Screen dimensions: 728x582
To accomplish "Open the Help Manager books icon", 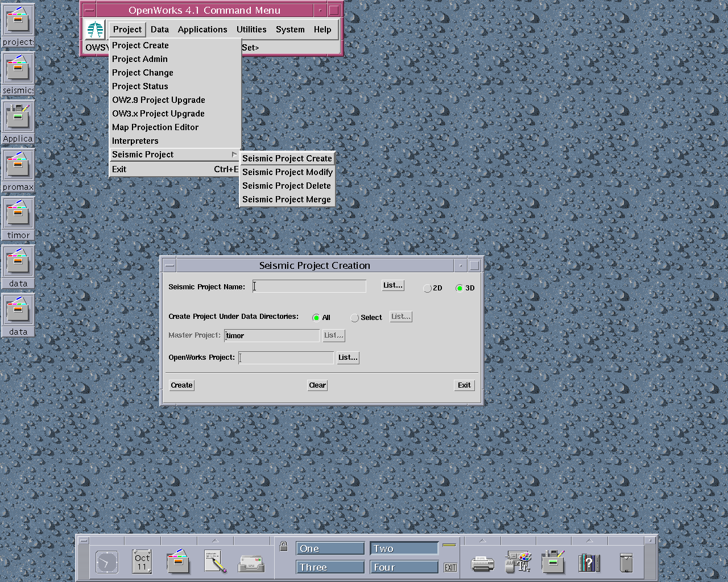I will [589, 563].
